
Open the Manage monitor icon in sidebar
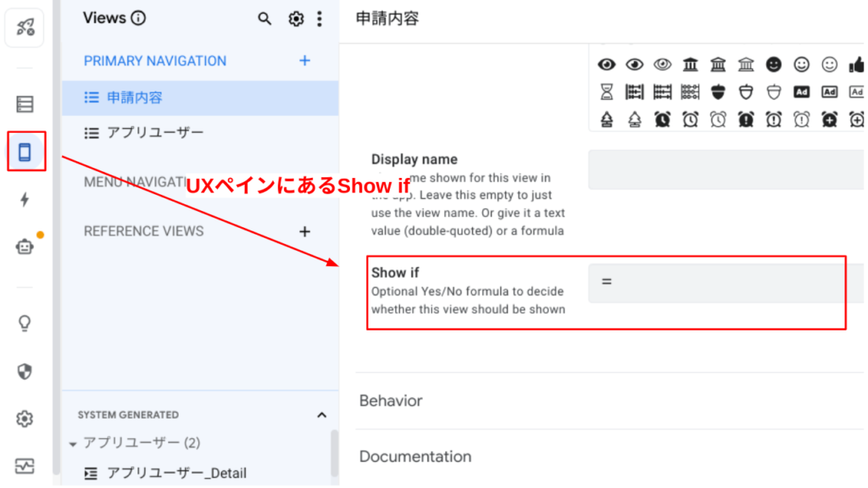click(25, 465)
